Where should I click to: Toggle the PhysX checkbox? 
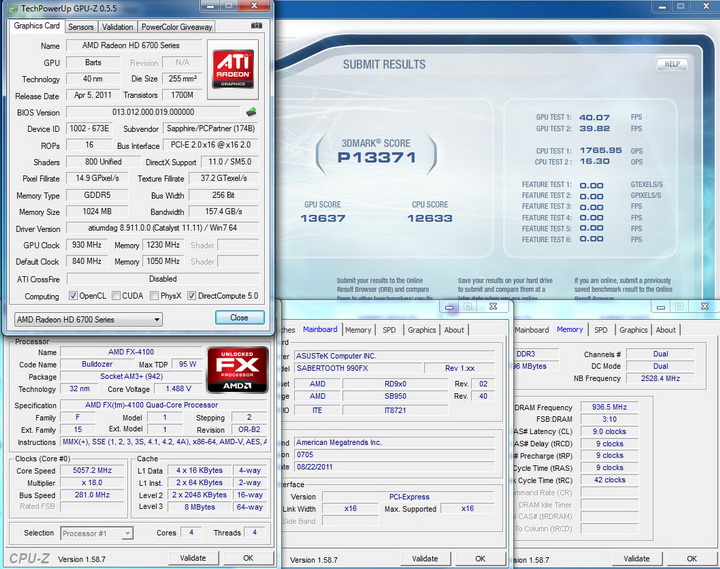tap(154, 295)
